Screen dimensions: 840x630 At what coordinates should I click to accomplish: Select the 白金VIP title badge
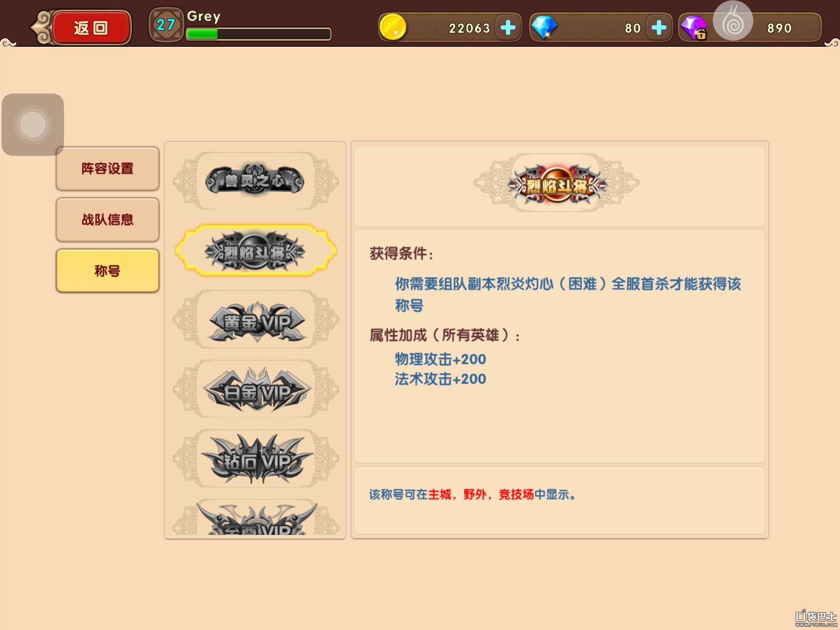tap(256, 389)
